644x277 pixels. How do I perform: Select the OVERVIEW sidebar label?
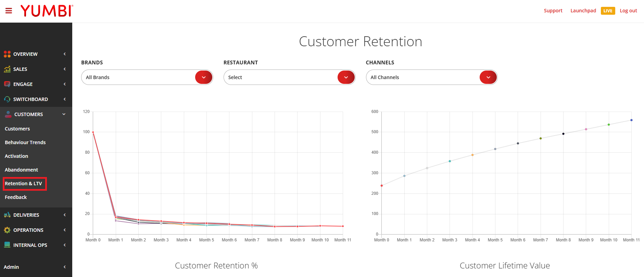coord(26,54)
